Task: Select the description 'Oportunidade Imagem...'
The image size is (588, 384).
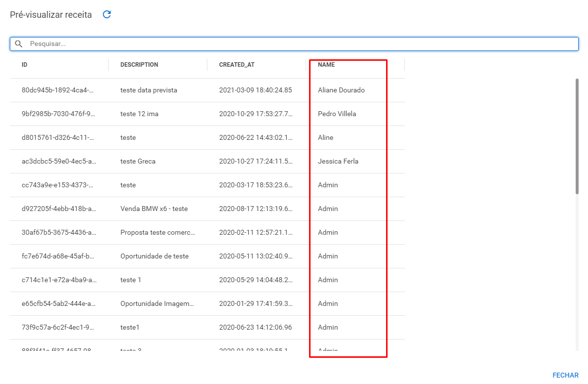Action: pyautogui.click(x=157, y=303)
